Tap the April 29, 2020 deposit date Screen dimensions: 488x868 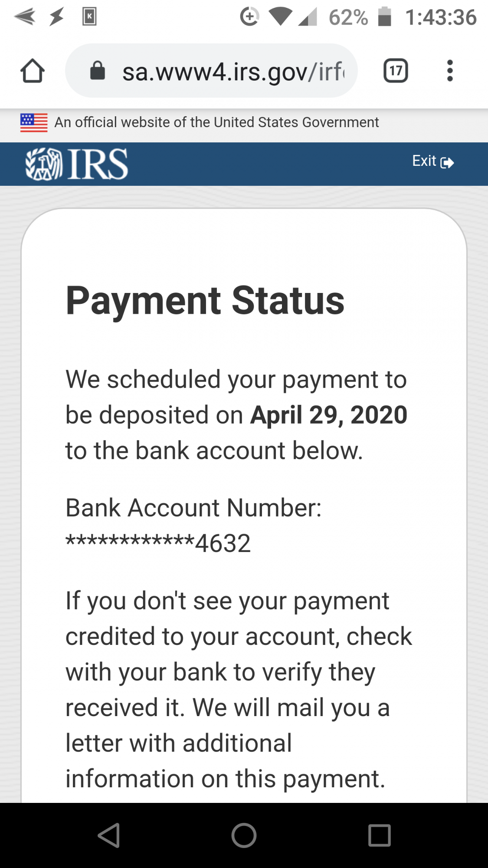pyautogui.click(x=328, y=415)
